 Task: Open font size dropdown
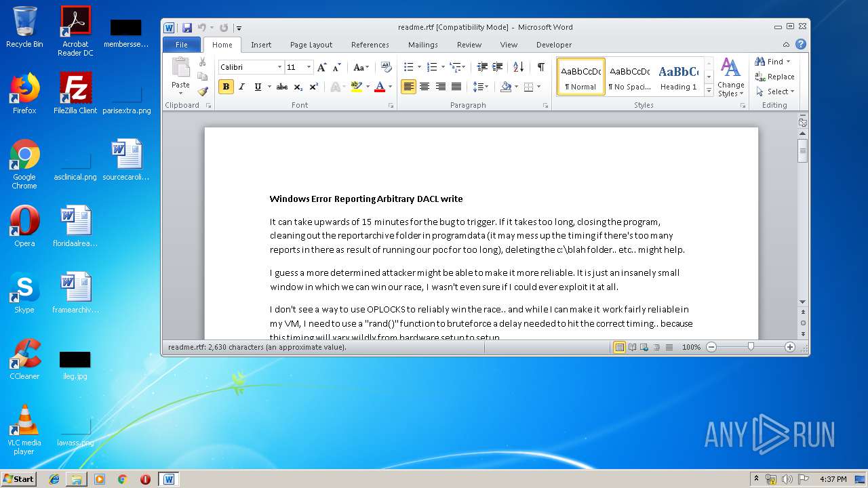(309, 67)
